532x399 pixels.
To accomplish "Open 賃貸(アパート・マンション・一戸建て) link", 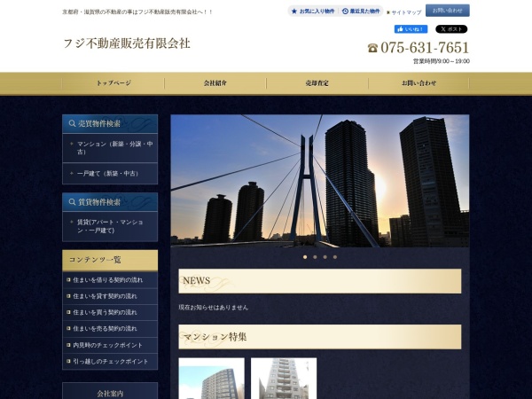I will click(x=110, y=226).
